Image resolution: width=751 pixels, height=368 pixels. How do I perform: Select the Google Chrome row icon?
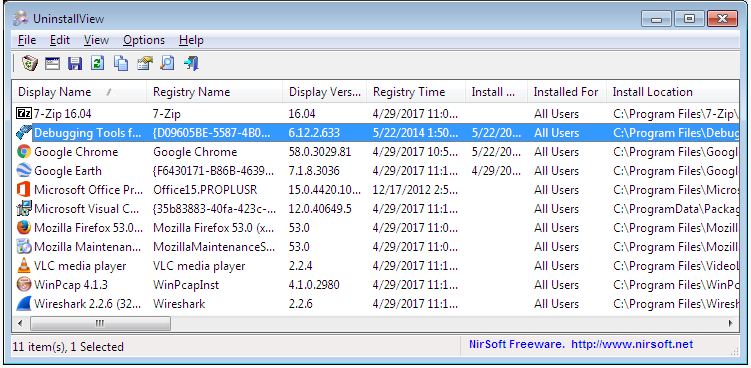23,152
